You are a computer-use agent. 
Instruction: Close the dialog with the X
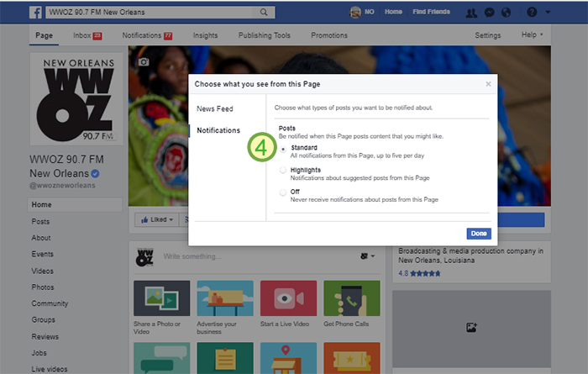[x=488, y=84]
